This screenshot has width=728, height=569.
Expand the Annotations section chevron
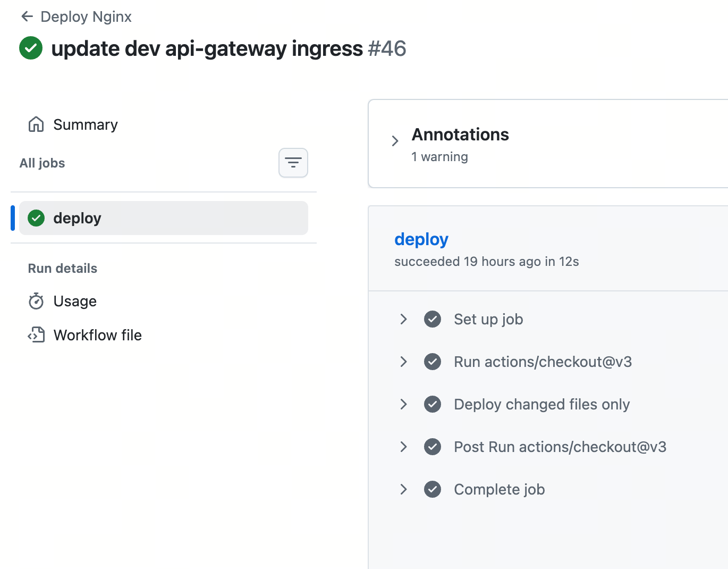(x=395, y=141)
